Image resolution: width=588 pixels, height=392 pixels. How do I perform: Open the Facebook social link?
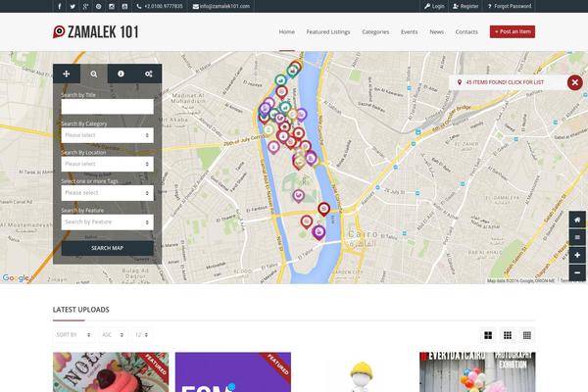[x=60, y=6]
